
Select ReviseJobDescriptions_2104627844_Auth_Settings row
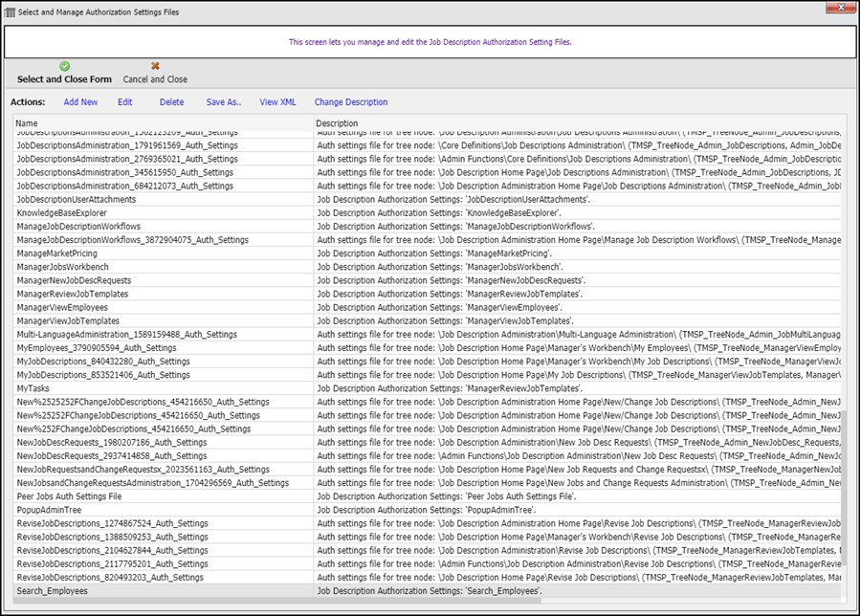[428, 551]
